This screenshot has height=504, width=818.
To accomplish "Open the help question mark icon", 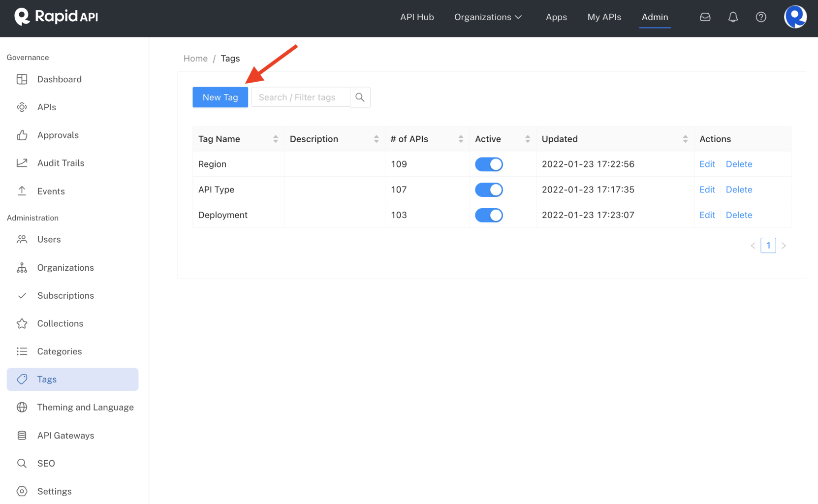I will point(761,17).
